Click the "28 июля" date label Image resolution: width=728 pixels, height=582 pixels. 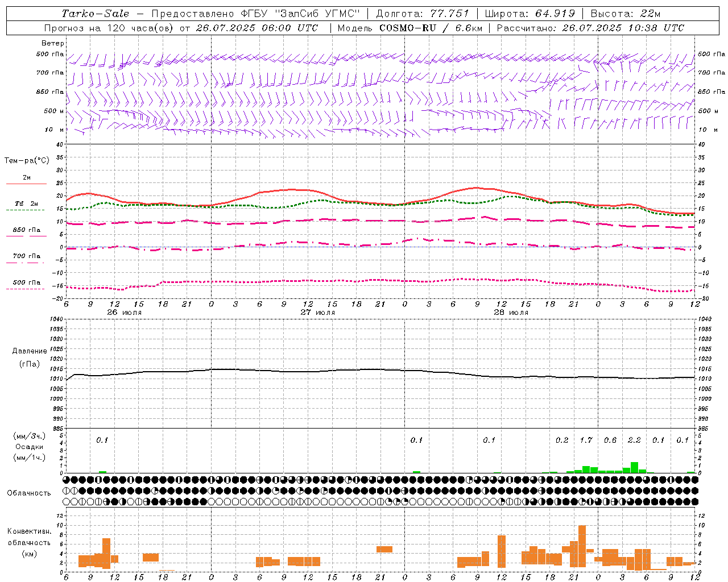coord(511,313)
